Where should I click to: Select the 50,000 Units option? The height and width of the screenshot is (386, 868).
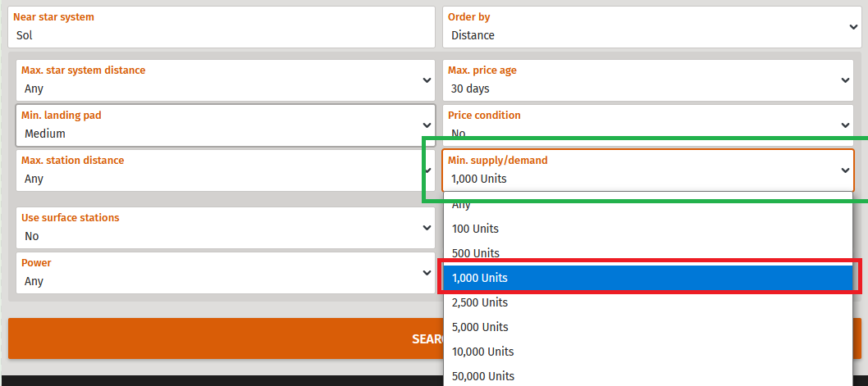pyautogui.click(x=647, y=376)
